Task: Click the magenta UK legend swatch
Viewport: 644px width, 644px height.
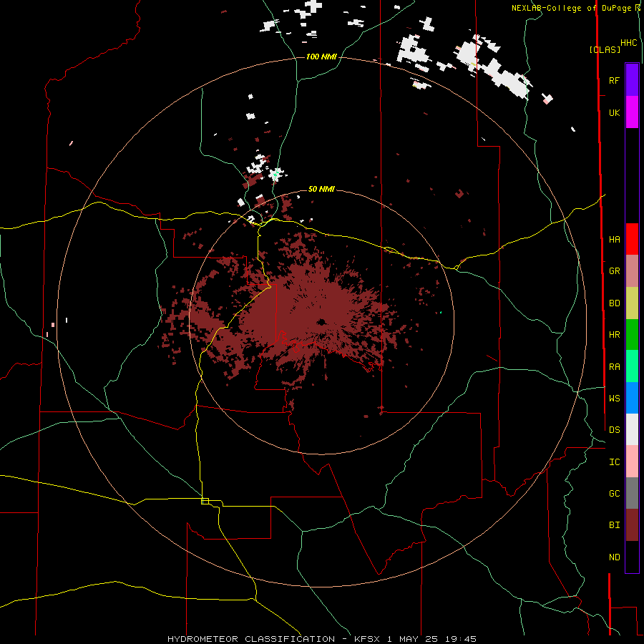Action: pyautogui.click(x=632, y=112)
